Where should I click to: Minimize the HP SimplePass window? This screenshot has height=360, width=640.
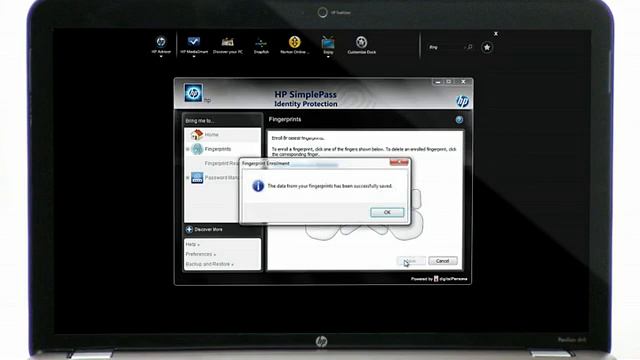(x=438, y=82)
